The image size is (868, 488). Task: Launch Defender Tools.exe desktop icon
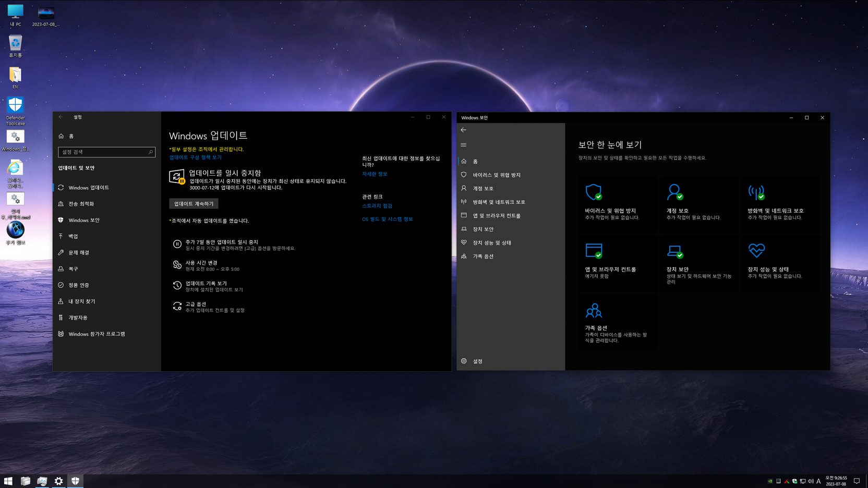coord(15,111)
